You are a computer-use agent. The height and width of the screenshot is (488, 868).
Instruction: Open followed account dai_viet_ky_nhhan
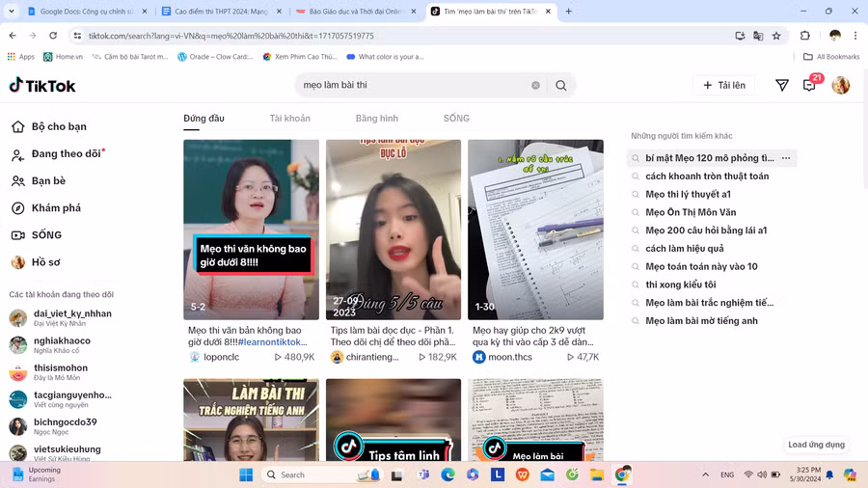click(x=61, y=318)
